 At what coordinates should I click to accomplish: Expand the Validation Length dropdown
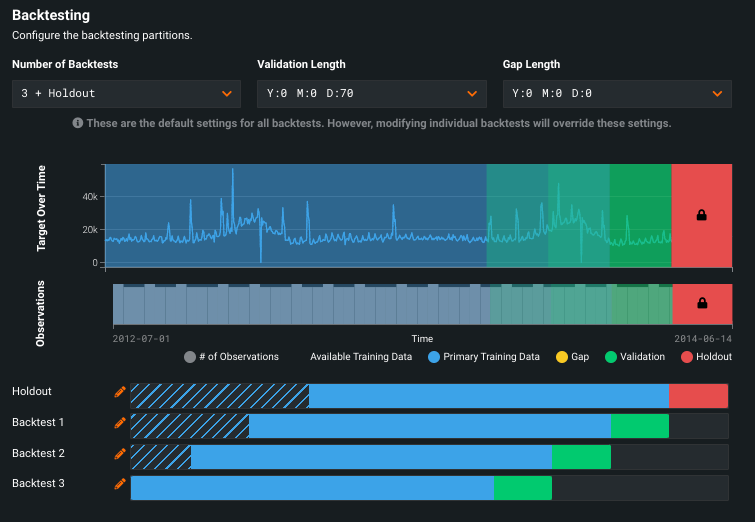click(x=371, y=94)
